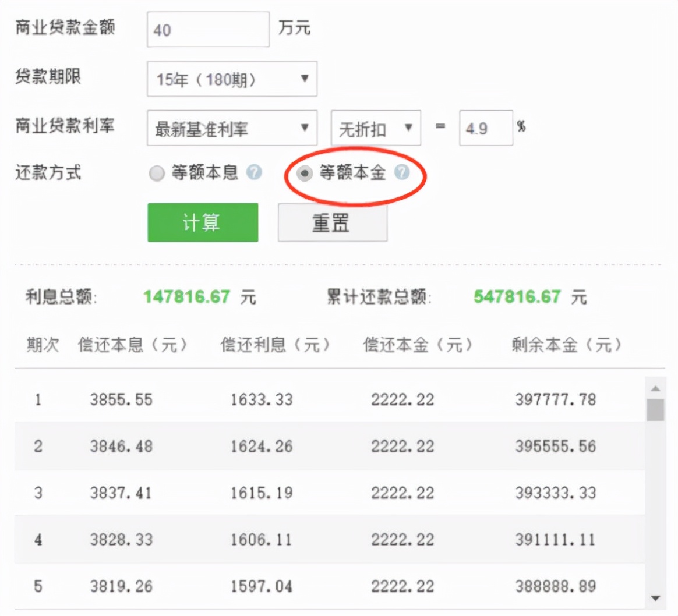The image size is (678, 616).
Task: Select the 等额本息 repayment radio button
Action: pos(157,174)
